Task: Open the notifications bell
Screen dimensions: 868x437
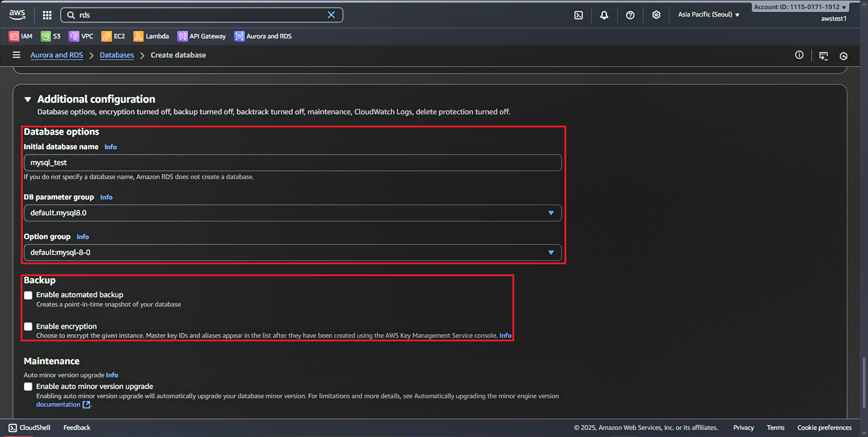Action: tap(604, 15)
